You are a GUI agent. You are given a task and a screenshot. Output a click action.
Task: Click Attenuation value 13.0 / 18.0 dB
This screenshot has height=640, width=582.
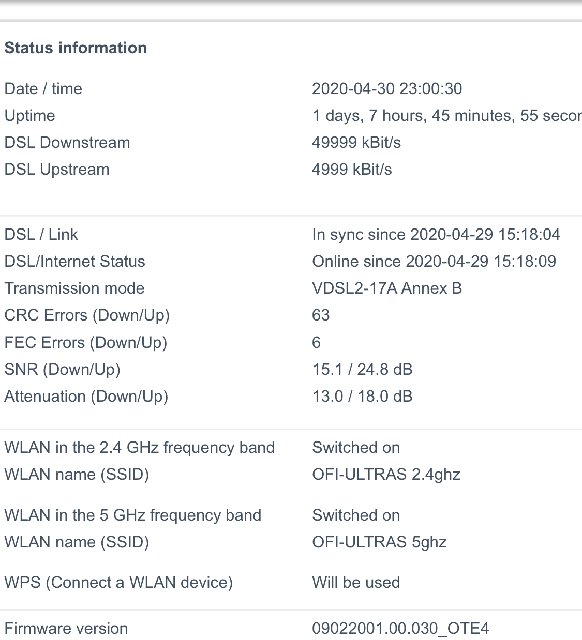point(362,396)
